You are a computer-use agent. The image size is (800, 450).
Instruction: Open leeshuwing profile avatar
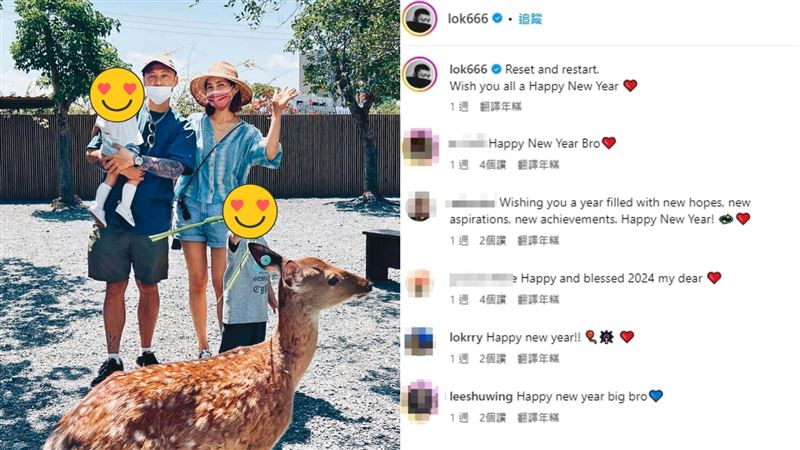420,401
